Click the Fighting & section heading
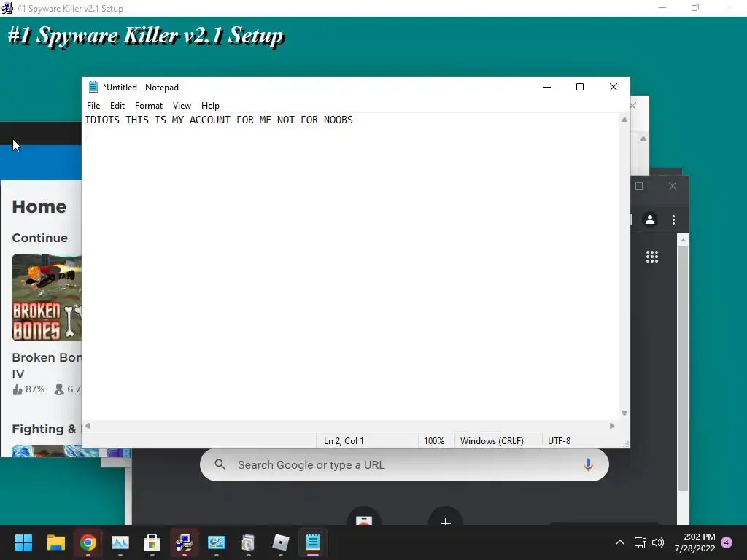The height and width of the screenshot is (560, 747). (x=44, y=429)
